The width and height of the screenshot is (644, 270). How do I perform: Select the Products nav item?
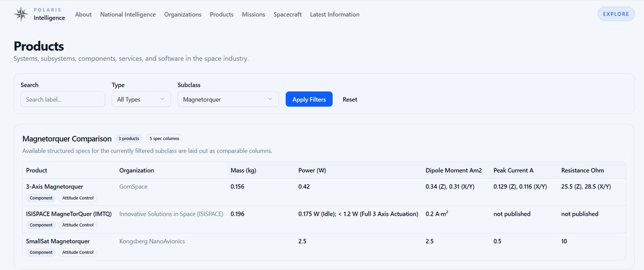[222, 14]
